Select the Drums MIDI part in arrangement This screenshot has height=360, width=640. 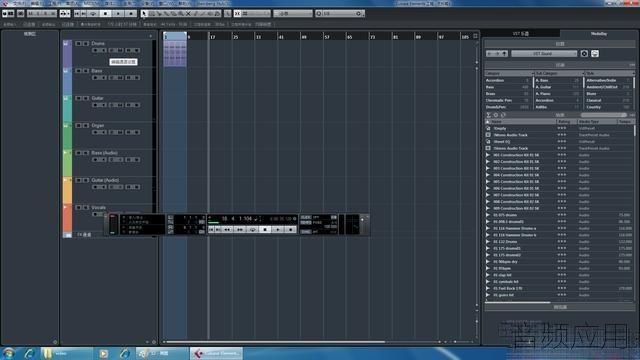pyautogui.click(x=175, y=54)
